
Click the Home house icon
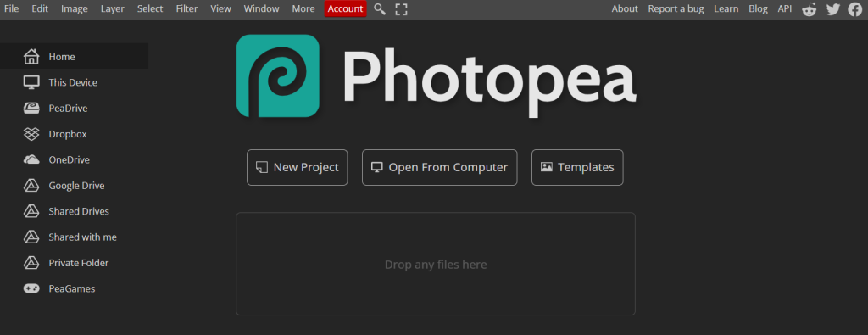pyautogui.click(x=31, y=57)
